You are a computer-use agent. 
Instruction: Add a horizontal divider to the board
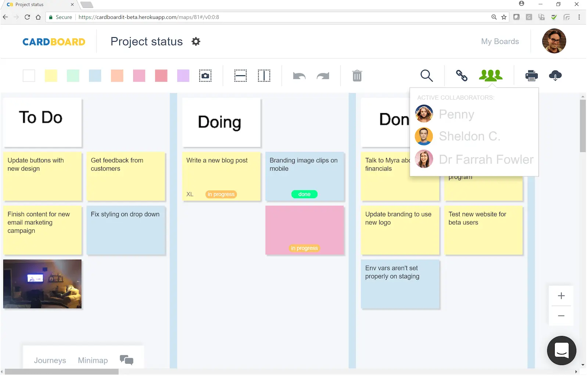tap(240, 76)
